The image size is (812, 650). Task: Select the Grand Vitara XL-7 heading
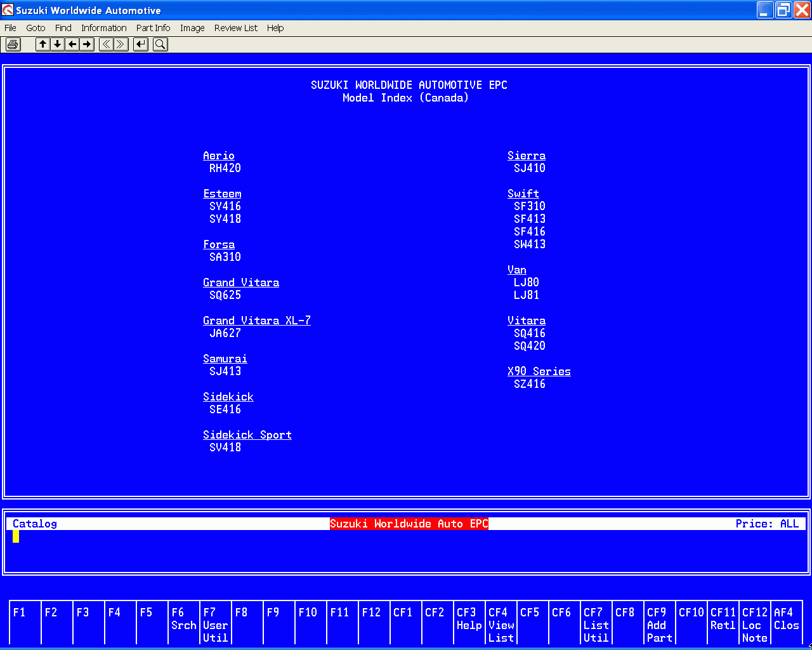tap(257, 321)
